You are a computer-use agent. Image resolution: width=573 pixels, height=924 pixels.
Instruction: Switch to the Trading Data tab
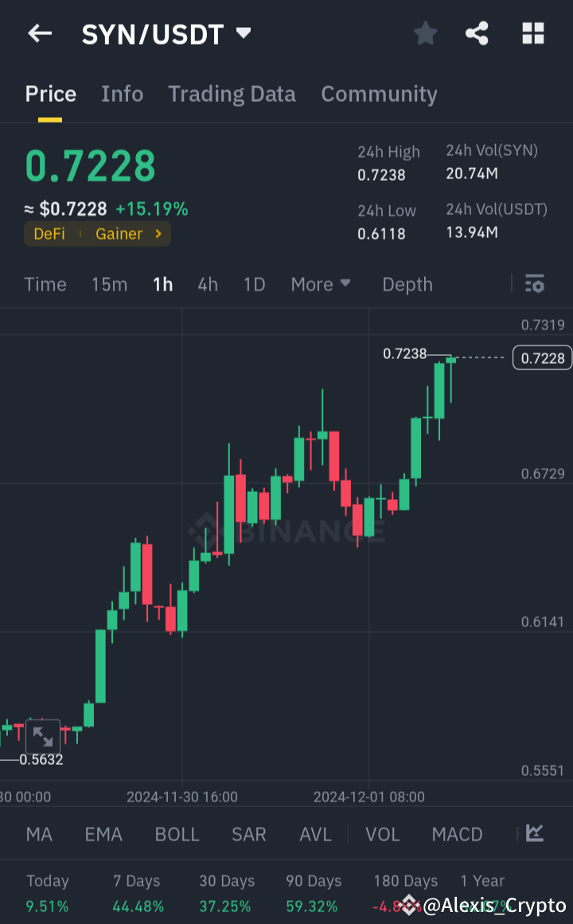232,94
